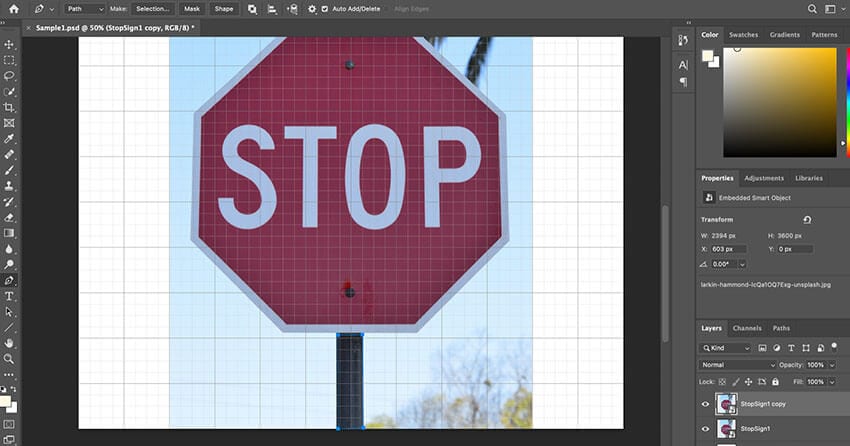Viewport: 850px width, 446px height.
Task: Open the Character panel icon
Action: [x=683, y=65]
